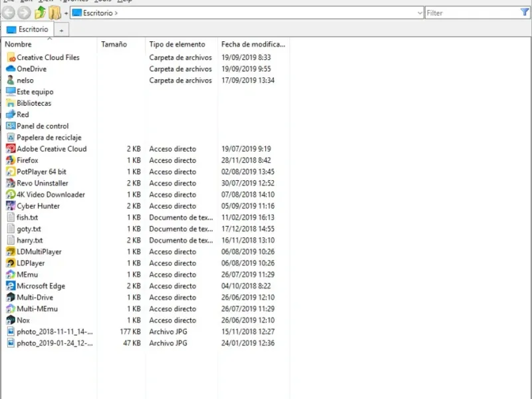Viewport: 532px width, 399px height.
Task: Select the Multi-MEmu shortcut icon
Action: tap(11, 309)
